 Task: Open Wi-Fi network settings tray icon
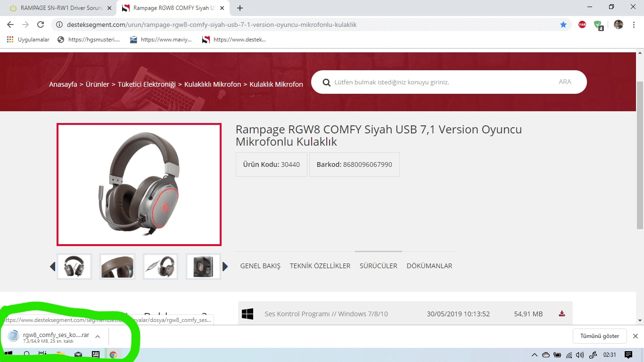[x=569, y=355]
